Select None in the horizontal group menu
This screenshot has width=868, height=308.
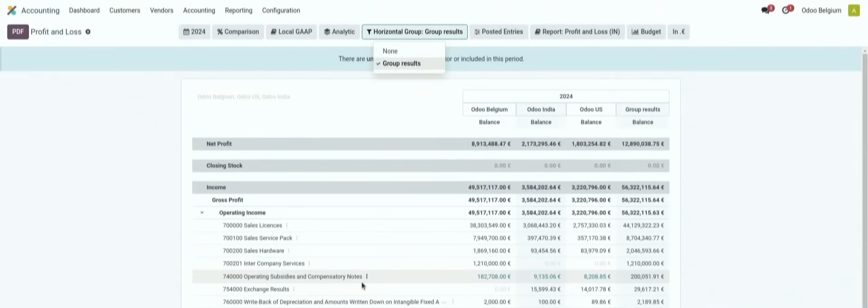point(409,51)
